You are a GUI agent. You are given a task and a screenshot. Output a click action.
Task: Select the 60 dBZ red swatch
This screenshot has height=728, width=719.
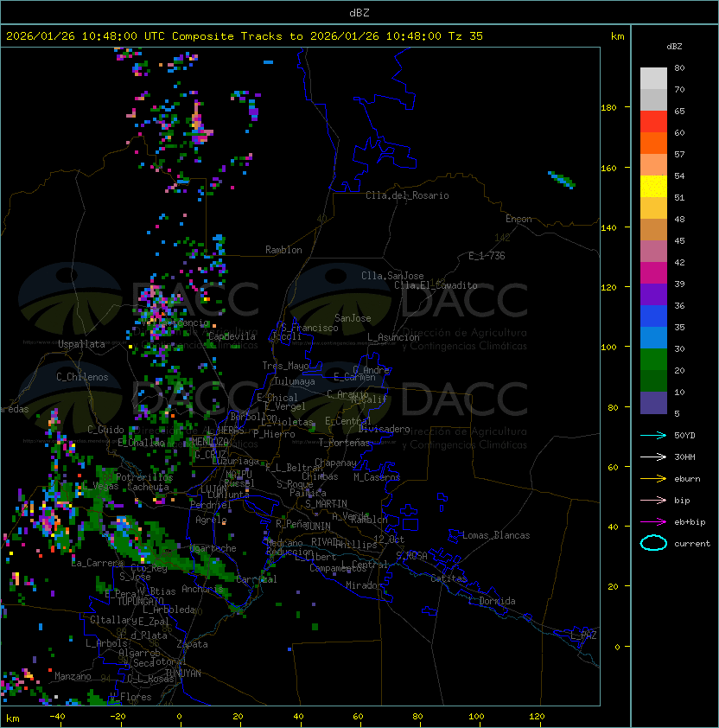click(x=653, y=122)
